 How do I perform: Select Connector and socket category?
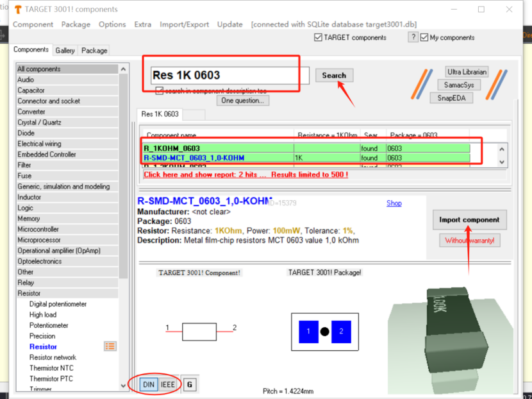[67, 101]
